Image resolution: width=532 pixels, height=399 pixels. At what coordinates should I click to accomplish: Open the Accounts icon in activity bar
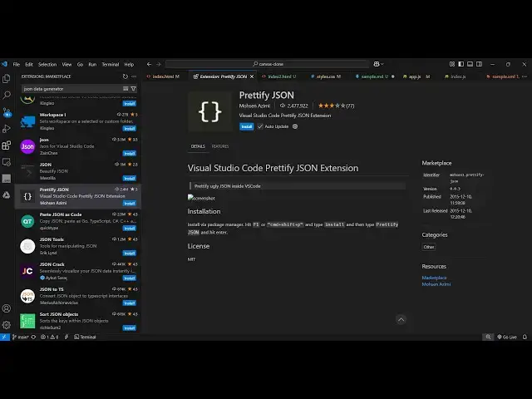click(x=7, y=308)
